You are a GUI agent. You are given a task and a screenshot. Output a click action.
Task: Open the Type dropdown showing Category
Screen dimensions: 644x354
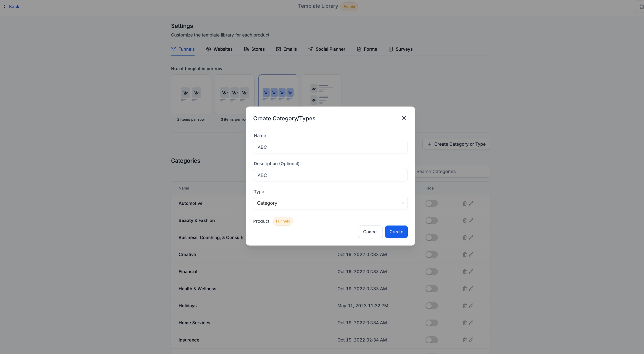tap(325, 203)
